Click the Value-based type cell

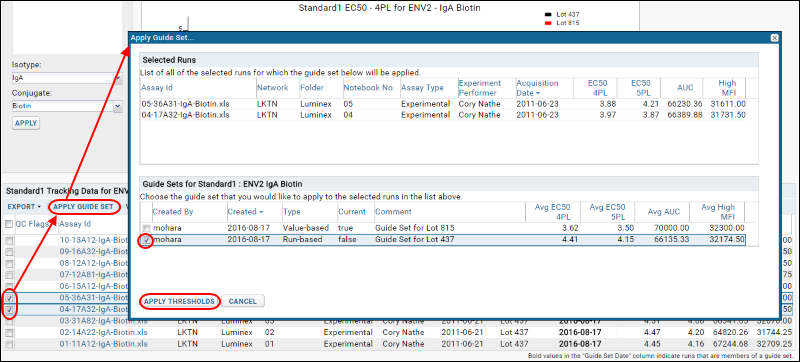tap(306, 228)
